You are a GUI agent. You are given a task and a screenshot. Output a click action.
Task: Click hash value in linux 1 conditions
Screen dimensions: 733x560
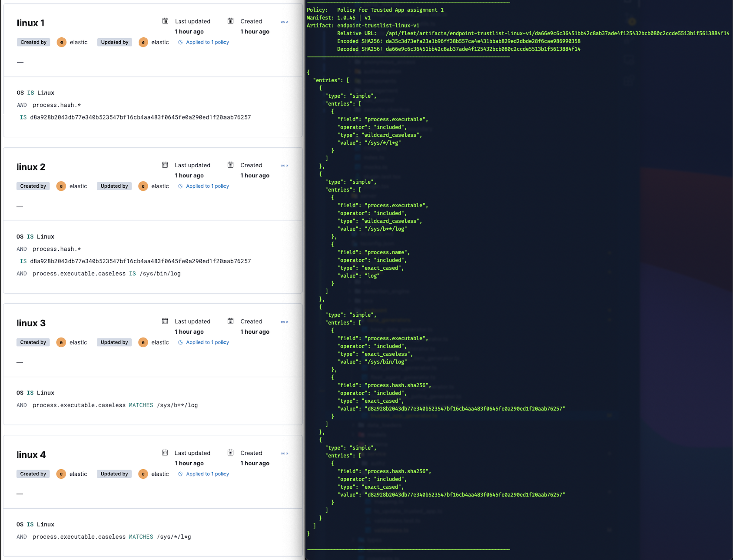(140, 117)
